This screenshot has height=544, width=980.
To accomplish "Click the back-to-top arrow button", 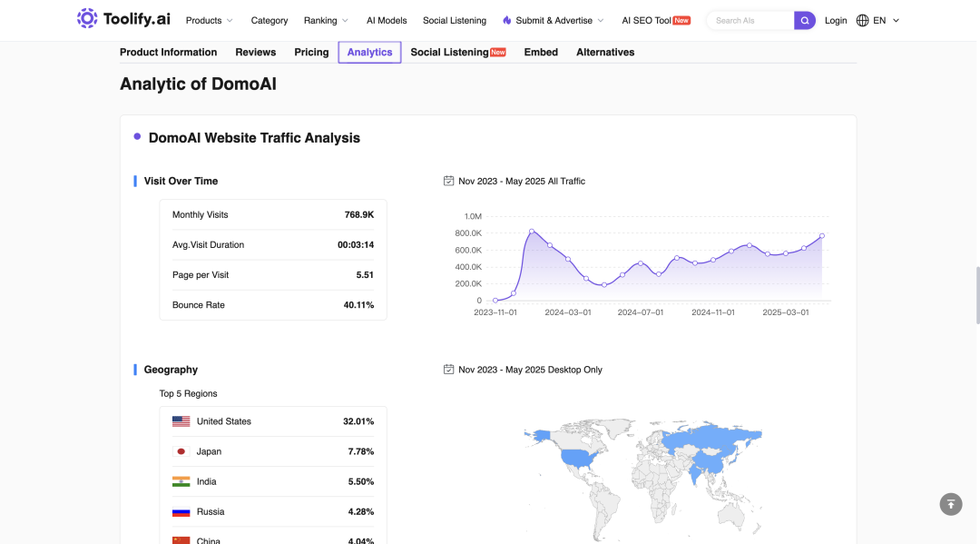I will point(951,504).
